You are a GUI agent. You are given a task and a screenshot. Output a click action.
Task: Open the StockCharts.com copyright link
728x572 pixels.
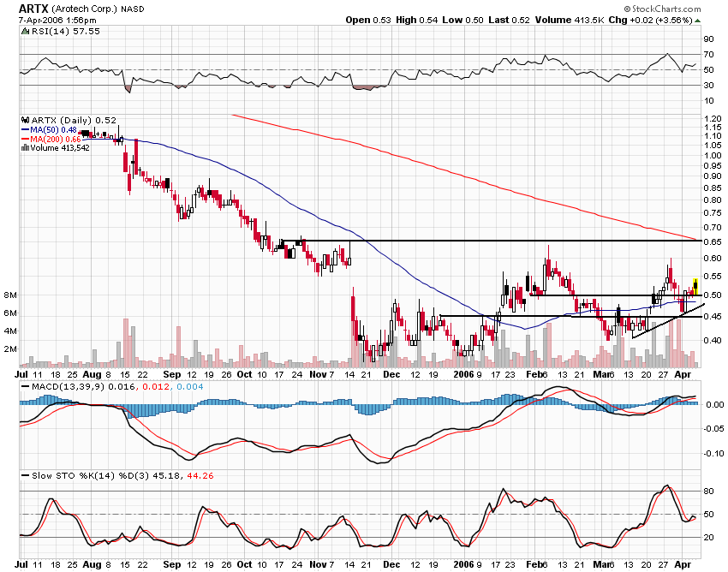(x=662, y=9)
